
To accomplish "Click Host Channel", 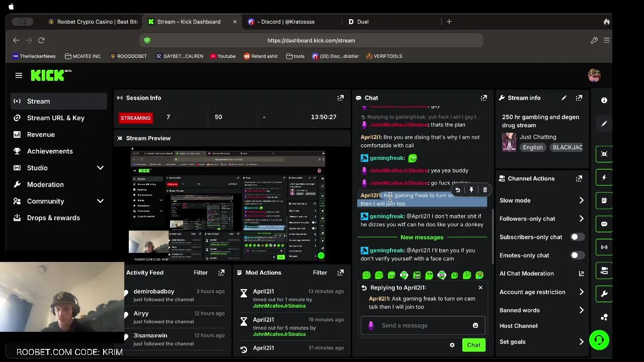I will tap(518, 326).
